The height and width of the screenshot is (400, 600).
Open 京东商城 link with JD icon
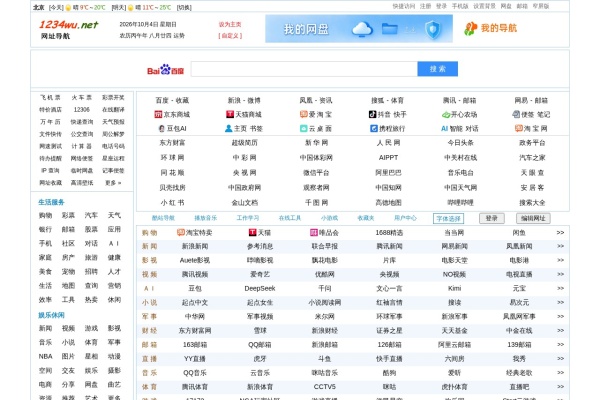click(172, 114)
